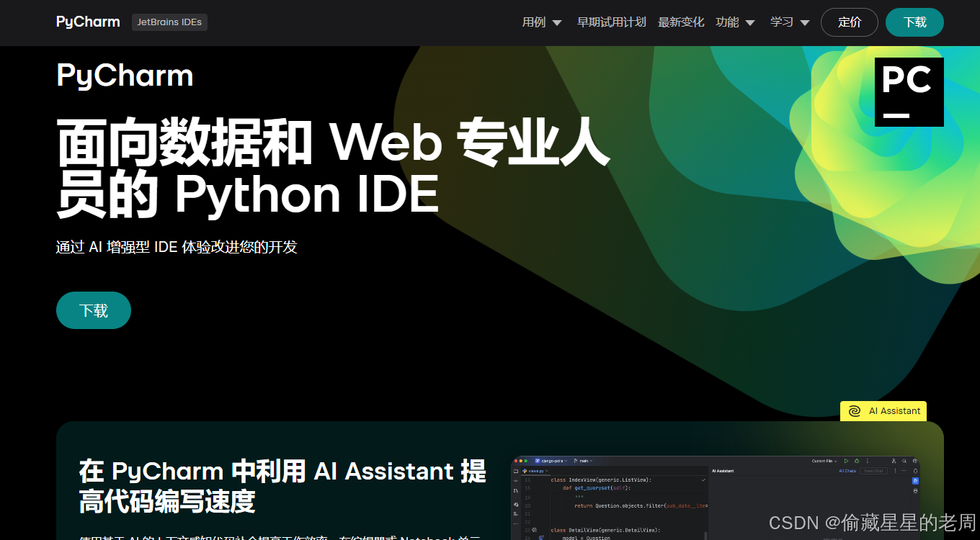Click the AI Assistant panel title
This screenshot has height=540, width=980.
(723, 471)
